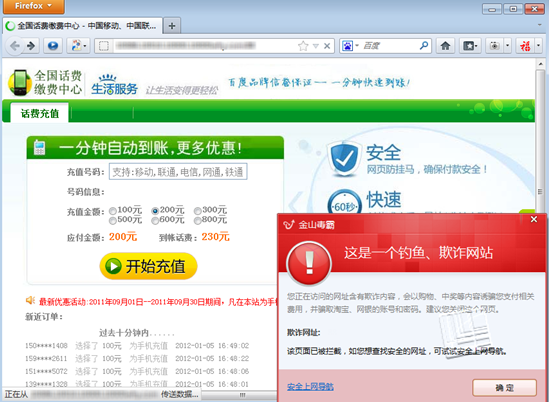Click the 充值号码 phone number field
Viewport: 549px width, 402px height.
point(178,172)
